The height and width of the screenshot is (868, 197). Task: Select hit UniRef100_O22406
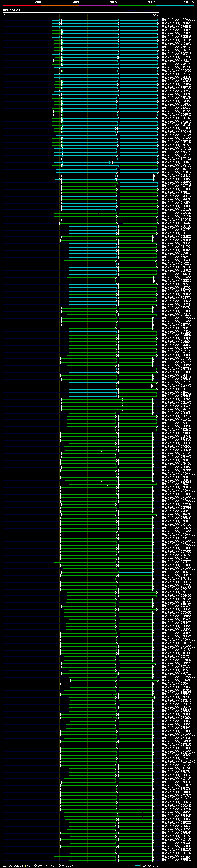point(176,765)
